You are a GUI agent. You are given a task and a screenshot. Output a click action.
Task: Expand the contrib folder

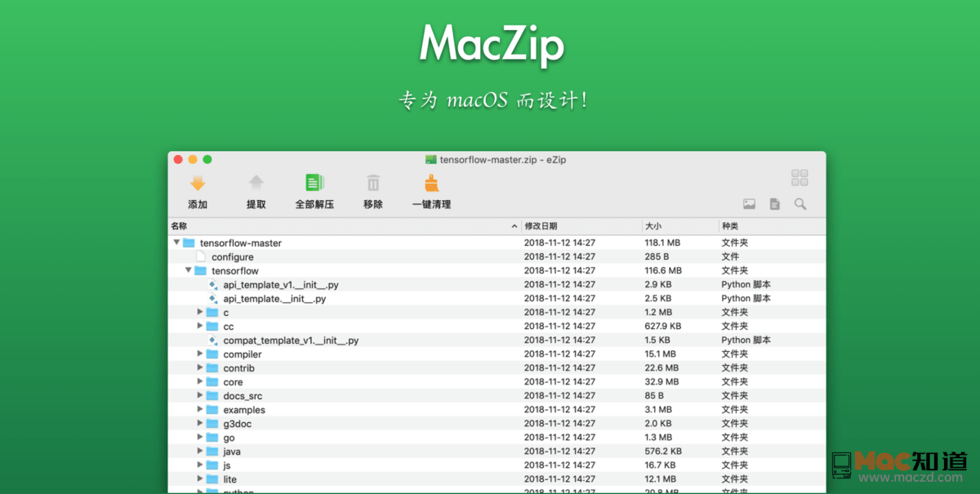click(201, 367)
